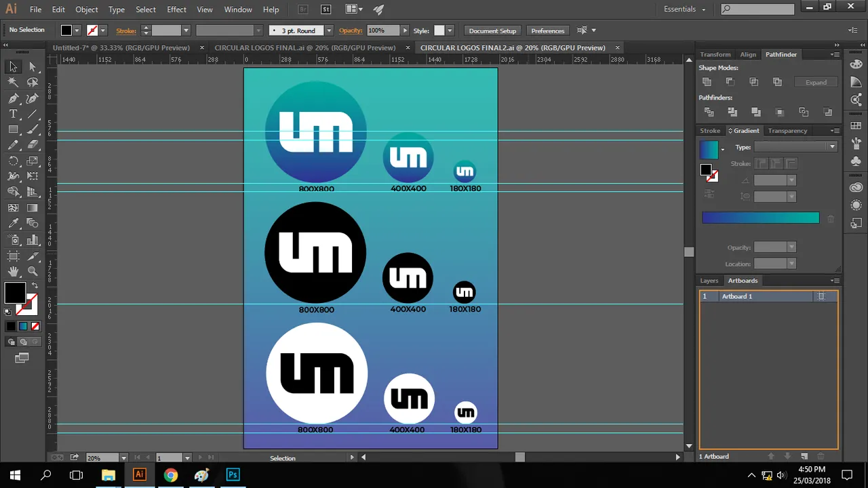Select the Selection tool arrow
The width and height of the screenshot is (868, 488).
pos(13,66)
